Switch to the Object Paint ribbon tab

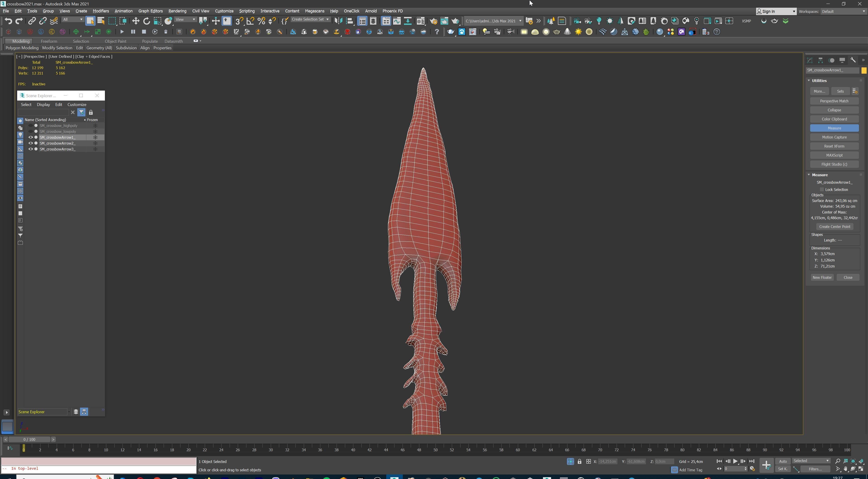click(115, 41)
